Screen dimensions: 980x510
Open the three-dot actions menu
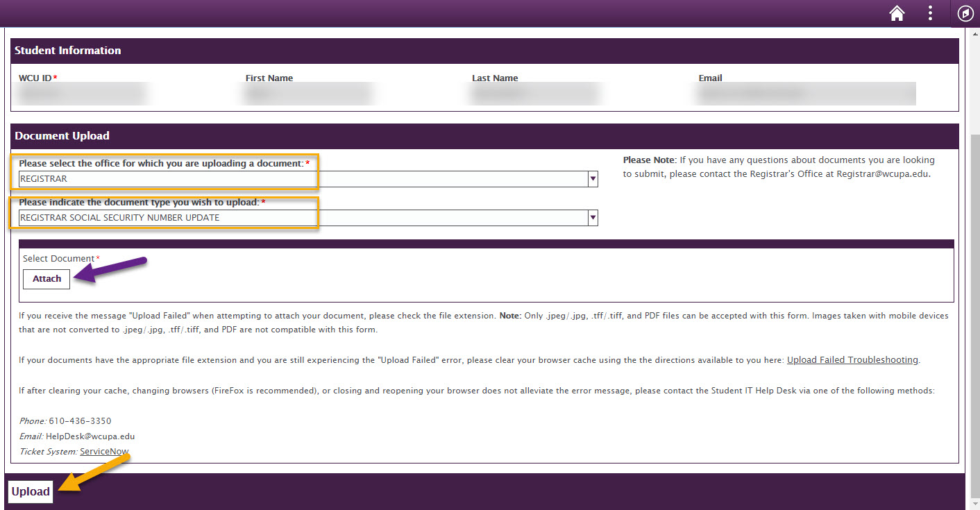[931, 14]
